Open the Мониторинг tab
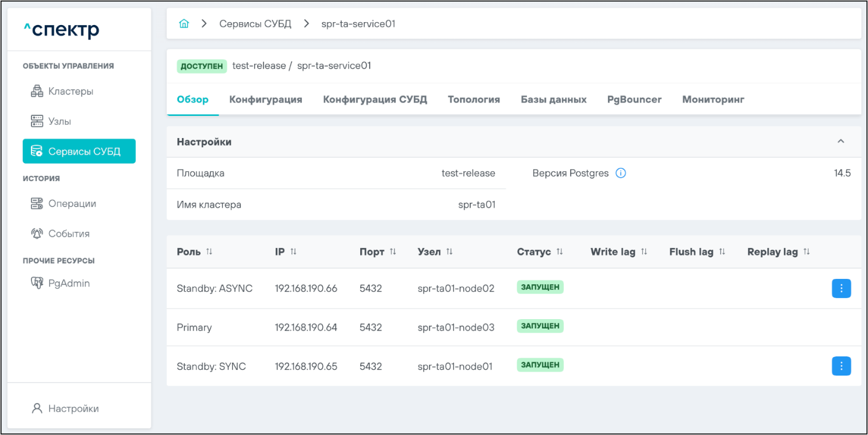868x435 pixels. coord(713,100)
